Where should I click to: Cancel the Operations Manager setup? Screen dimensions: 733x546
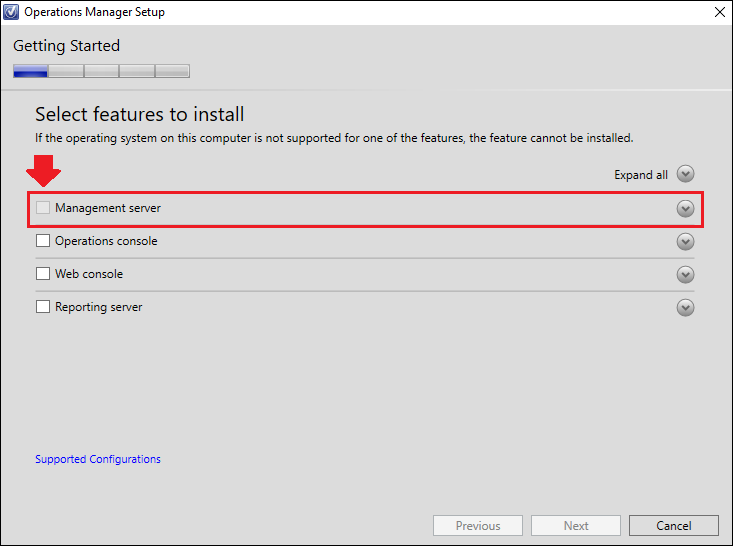tap(674, 525)
